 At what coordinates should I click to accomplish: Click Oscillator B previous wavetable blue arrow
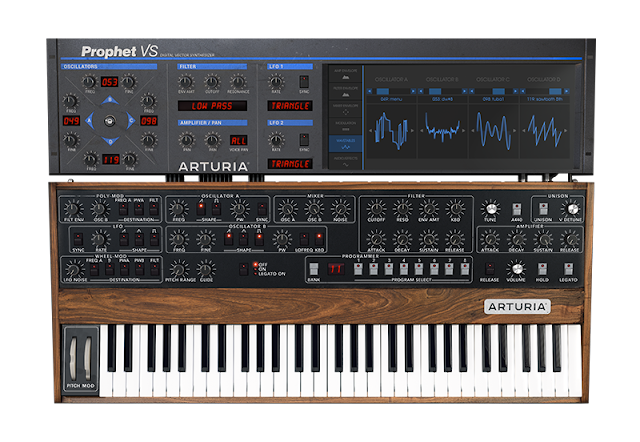click(x=421, y=91)
